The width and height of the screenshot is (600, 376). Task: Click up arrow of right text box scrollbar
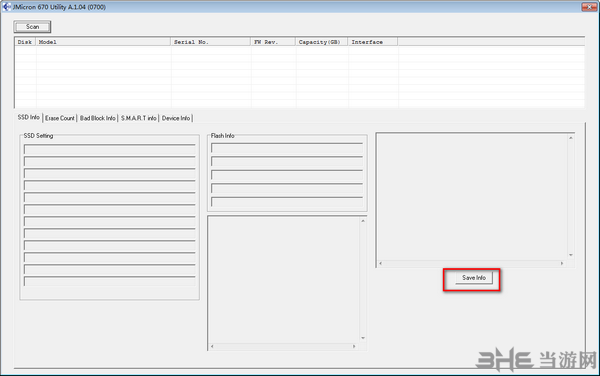[x=571, y=138]
